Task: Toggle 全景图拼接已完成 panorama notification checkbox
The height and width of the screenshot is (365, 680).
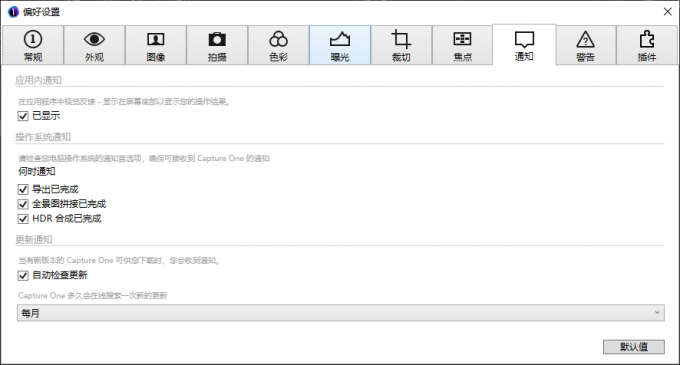Action: click(23, 204)
